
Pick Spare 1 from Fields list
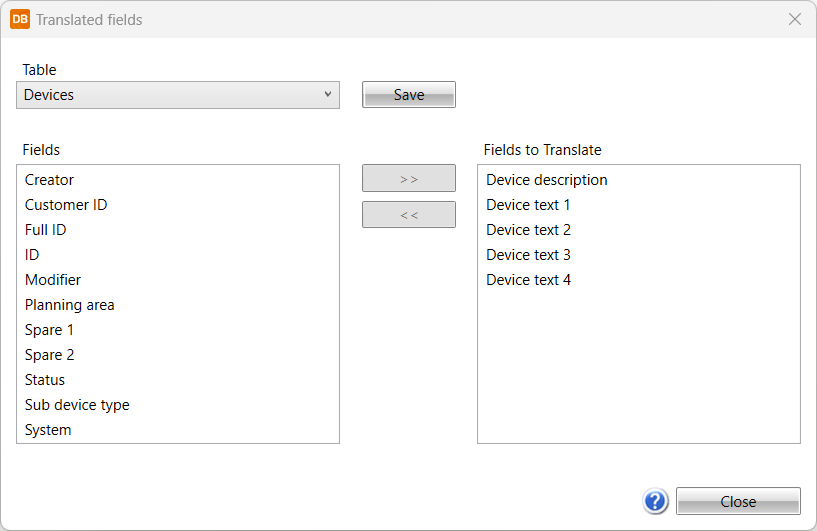[x=178, y=330]
